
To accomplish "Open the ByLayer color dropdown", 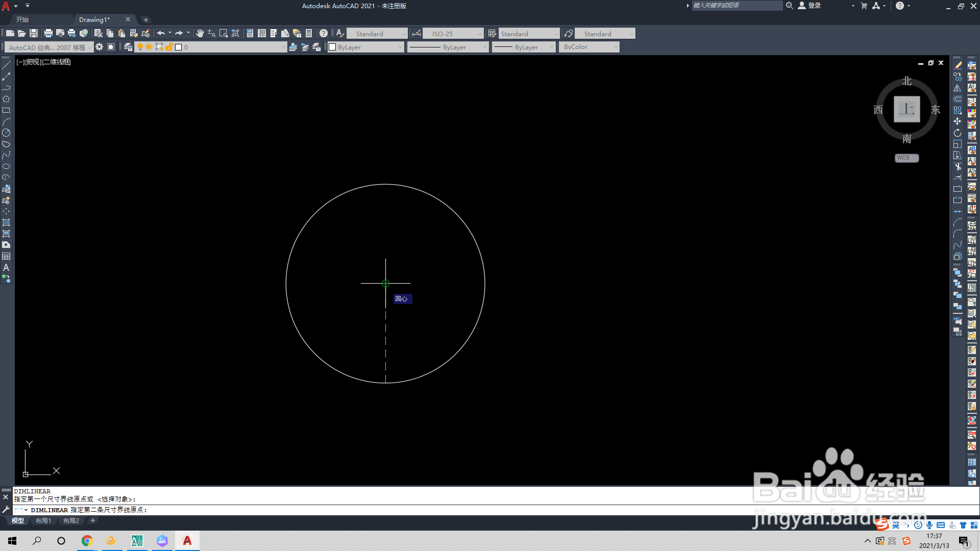I will pyautogui.click(x=366, y=47).
